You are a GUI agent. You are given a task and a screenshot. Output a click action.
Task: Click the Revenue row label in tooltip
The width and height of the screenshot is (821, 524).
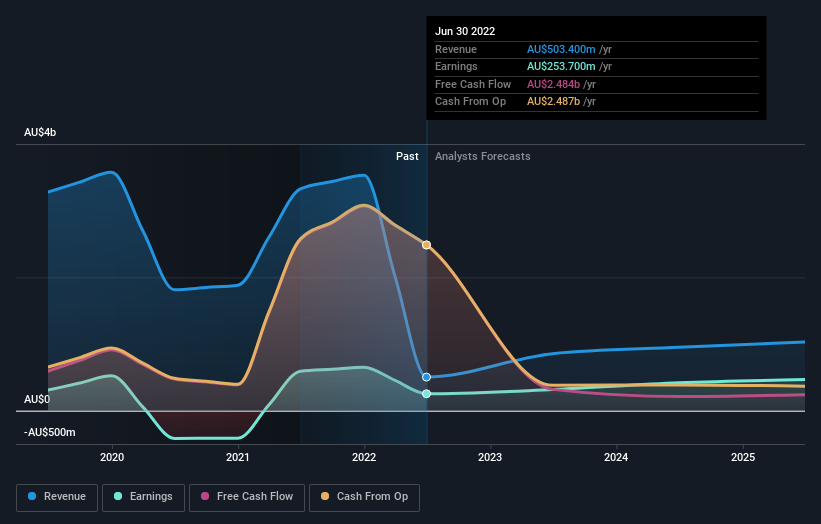point(456,49)
